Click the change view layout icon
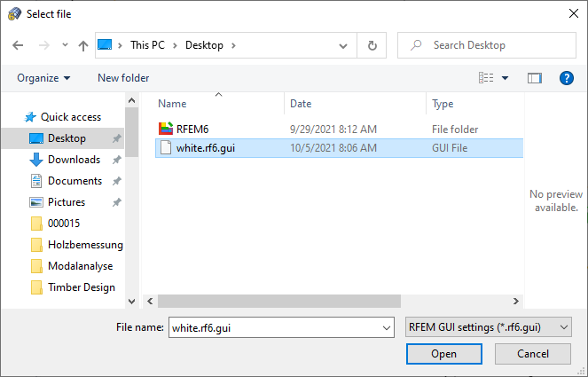This screenshot has width=588, height=377. click(x=486, y=78)
